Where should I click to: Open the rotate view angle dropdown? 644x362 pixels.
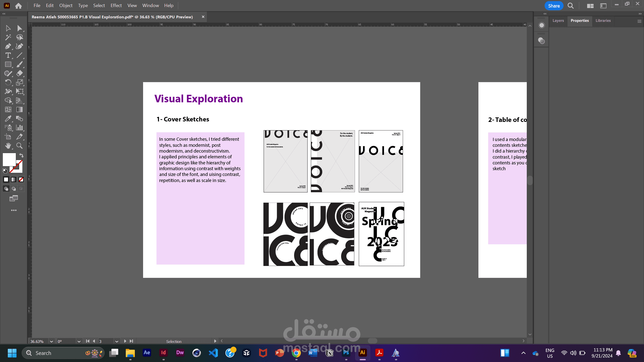coord(79,341)
